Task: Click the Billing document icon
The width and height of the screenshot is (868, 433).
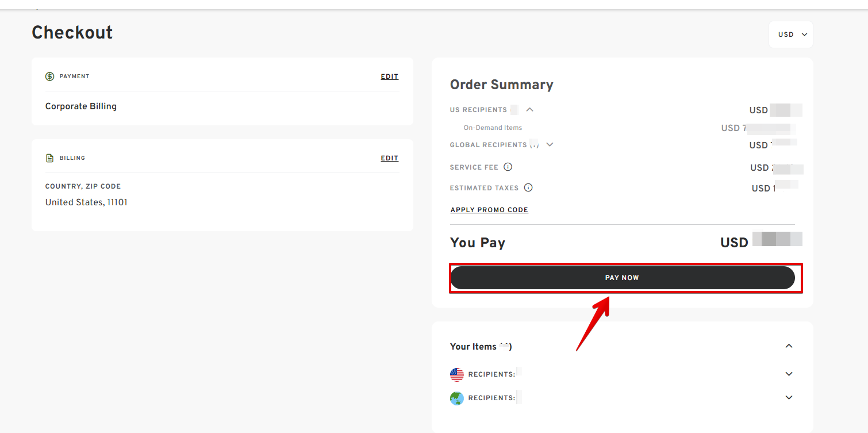Action: [x=50, y=158]
